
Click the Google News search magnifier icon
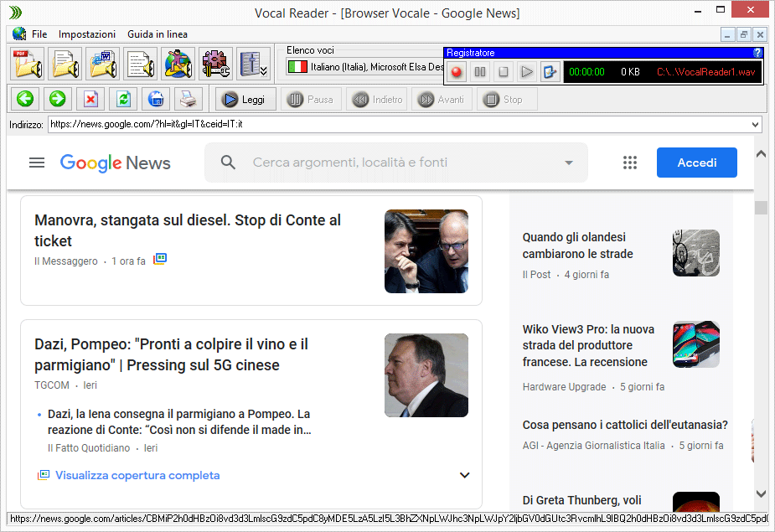228,163
